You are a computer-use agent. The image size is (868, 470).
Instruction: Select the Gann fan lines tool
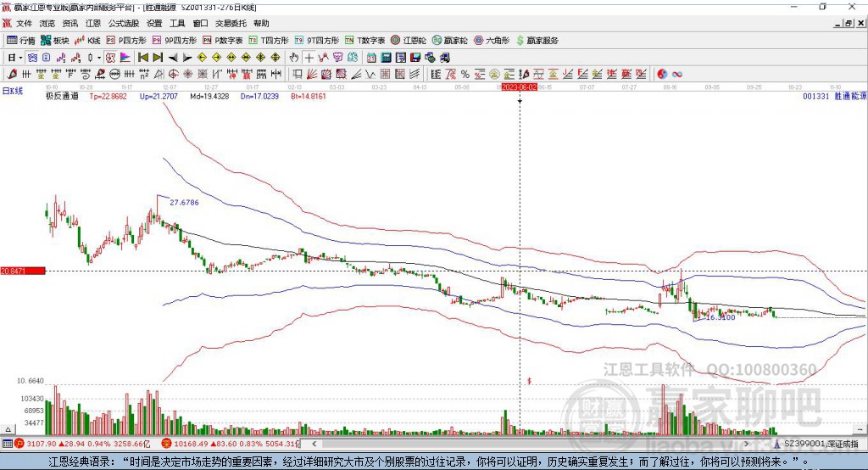point(312,75)
